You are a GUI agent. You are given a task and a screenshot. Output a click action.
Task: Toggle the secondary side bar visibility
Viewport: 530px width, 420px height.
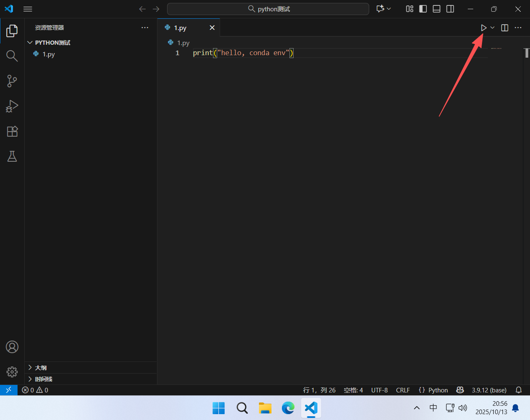tap(450, 9)
